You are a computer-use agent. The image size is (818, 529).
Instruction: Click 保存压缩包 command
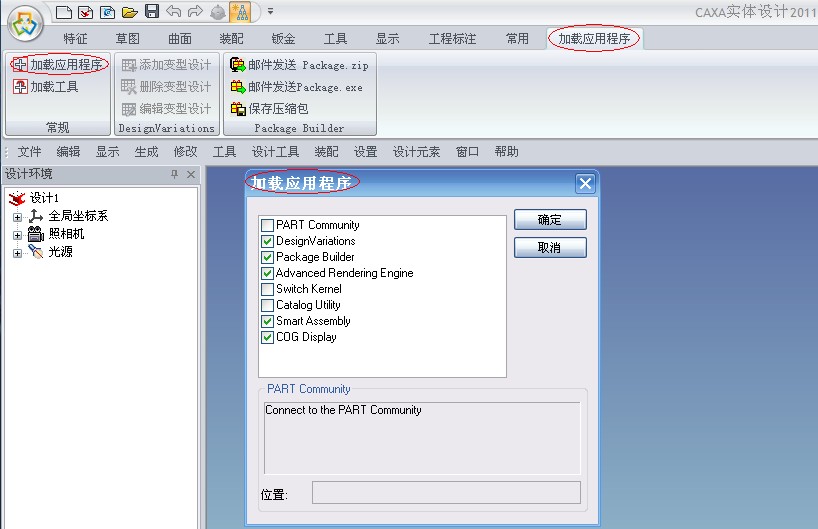coord(269,109)
